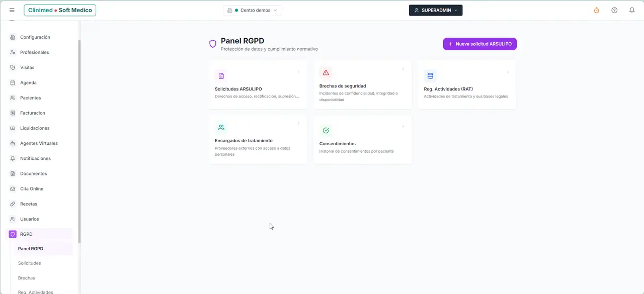The image size is (644, 294).
Task: Click the Encargados de tratamiento people icon
Action: pyautogui.click(x=221, y=128)
